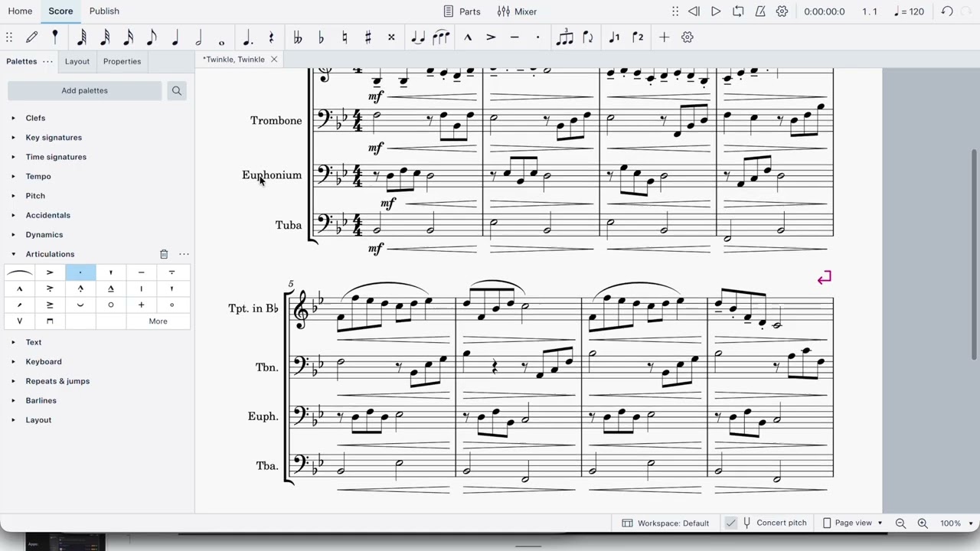
Task: Select the whole note duration
Action: 222,40
